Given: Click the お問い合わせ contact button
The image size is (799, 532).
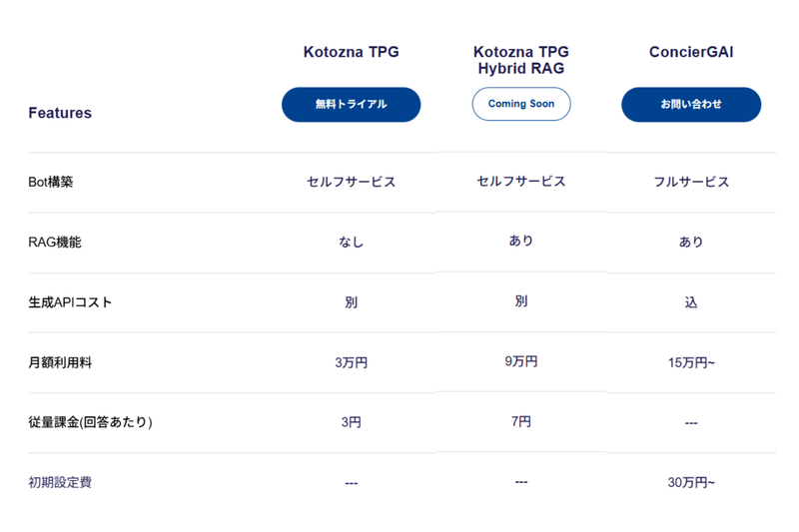Looking at the screenshot, I should [690, 105].
